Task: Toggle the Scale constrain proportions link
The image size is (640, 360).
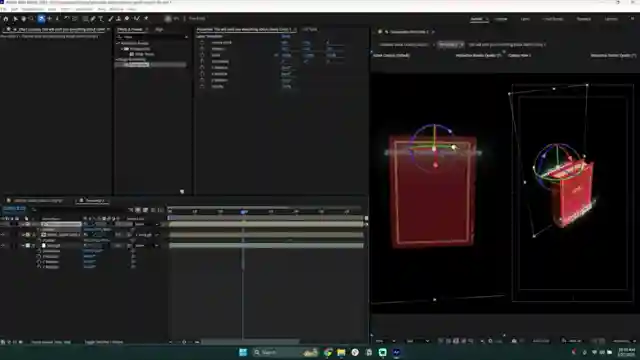Action: [x=276, y=55]
